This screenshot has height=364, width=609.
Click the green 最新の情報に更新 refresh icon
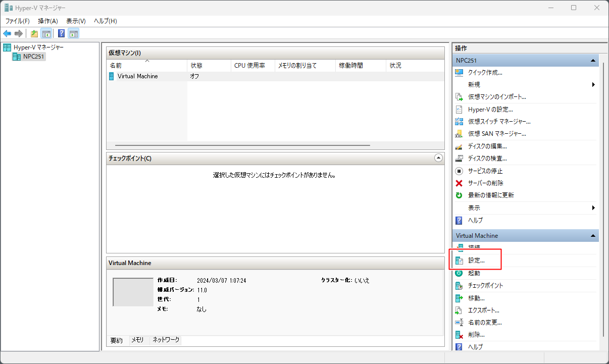459,195
